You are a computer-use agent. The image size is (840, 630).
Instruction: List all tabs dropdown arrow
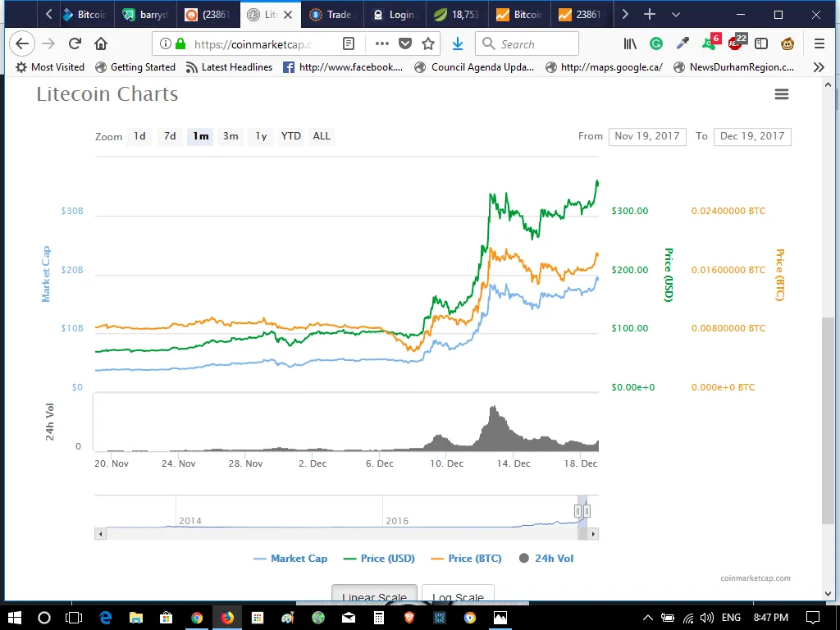tap(676, 15)
